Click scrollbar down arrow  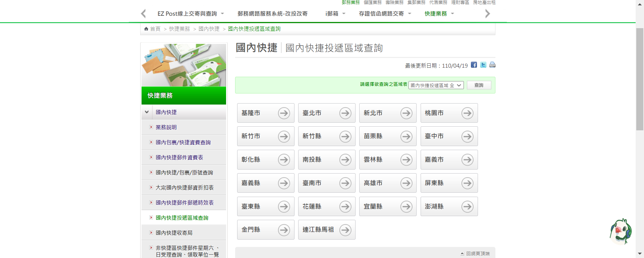point(640,254)
